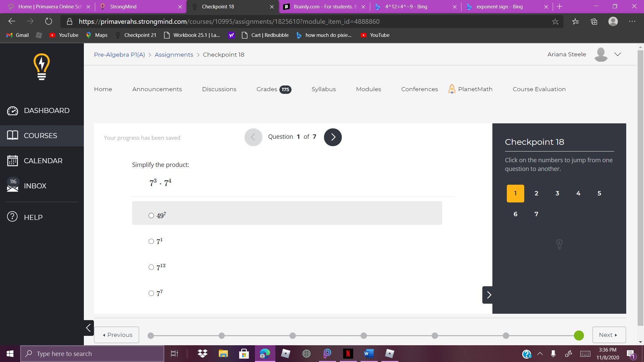
Task: Refresh the page in browser
Action: pyautogui.click(x=49, y=21)
